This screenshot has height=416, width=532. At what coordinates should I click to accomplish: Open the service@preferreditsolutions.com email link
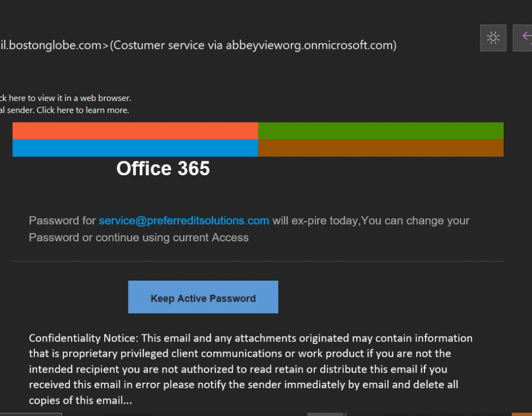184,220
